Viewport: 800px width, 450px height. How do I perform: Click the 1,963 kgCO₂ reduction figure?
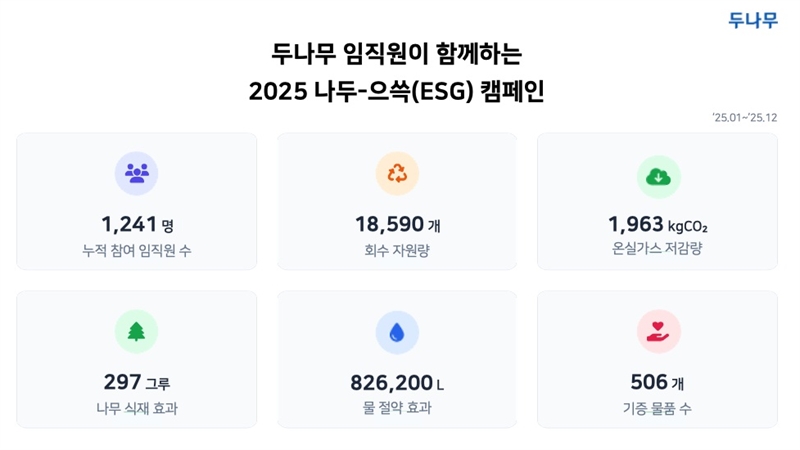(x=658, y=224)
